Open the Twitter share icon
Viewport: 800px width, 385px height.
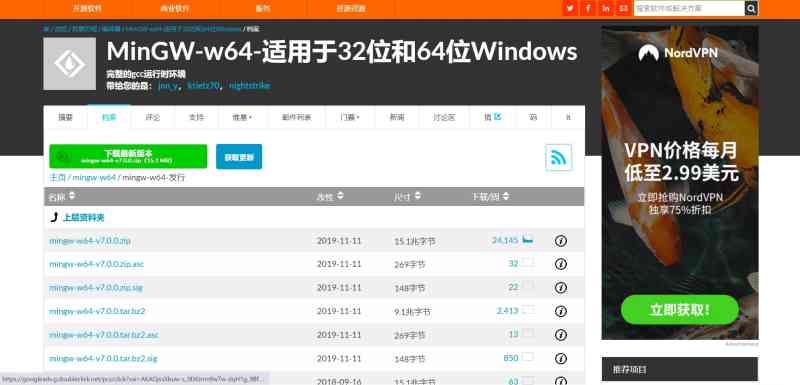pyautogui.click(x=570, y=8)
